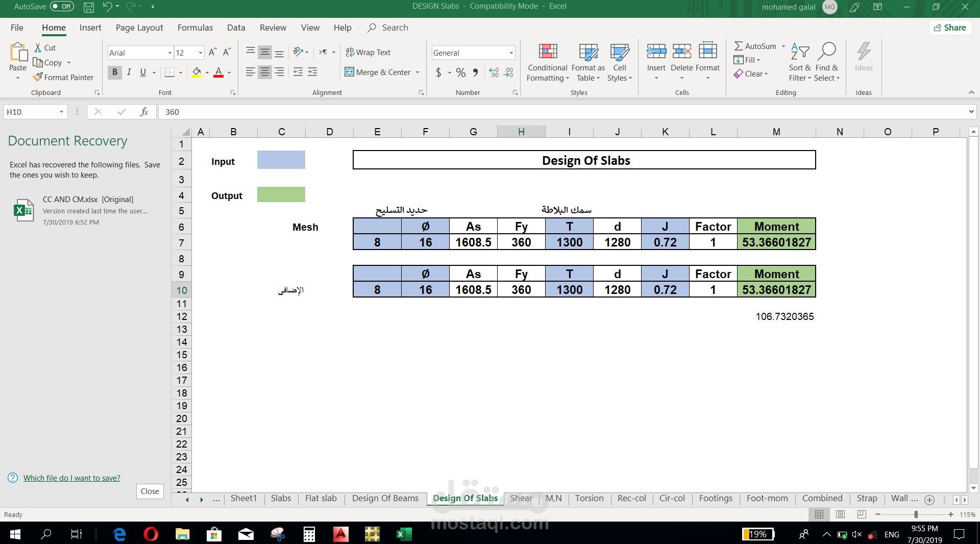Select Moment cell 53.36601827 in row 7

(776, 242)
